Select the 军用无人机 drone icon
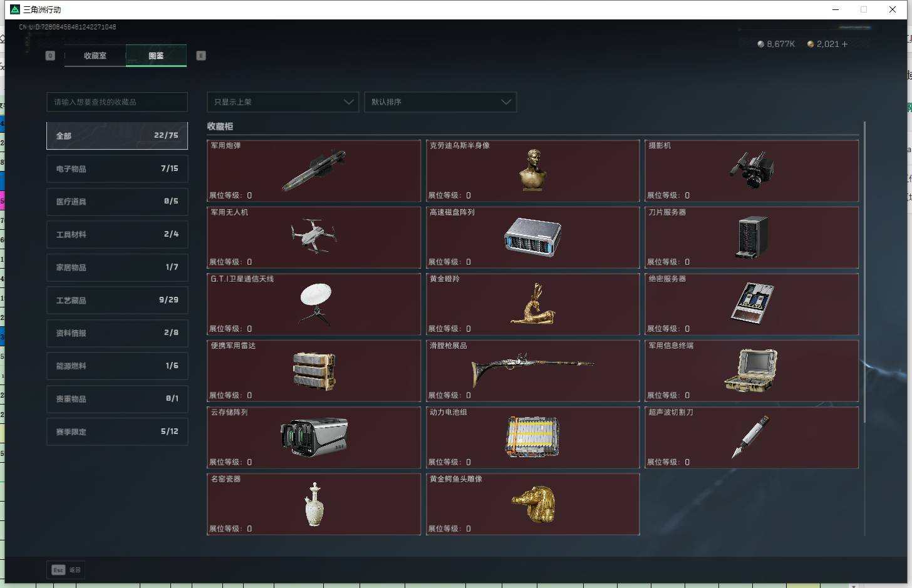The height and width of the screenshot is (588, 912). tap(314, 235)
